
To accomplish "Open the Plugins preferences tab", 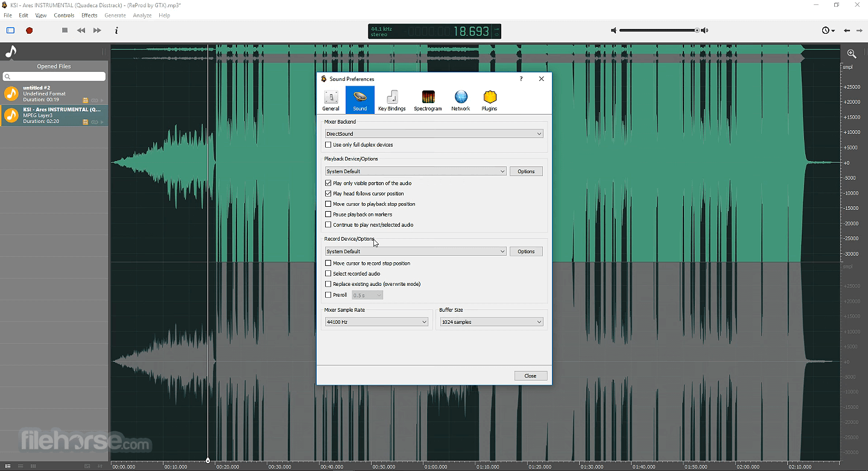I will pos(489,100).
